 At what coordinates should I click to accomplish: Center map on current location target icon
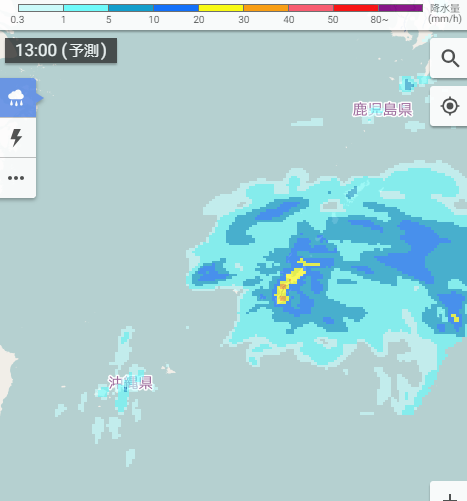[450, 106]
